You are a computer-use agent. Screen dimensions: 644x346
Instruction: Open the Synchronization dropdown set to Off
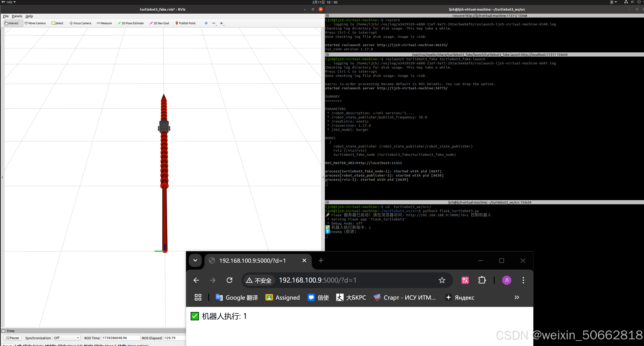click(x=67, y=338)
